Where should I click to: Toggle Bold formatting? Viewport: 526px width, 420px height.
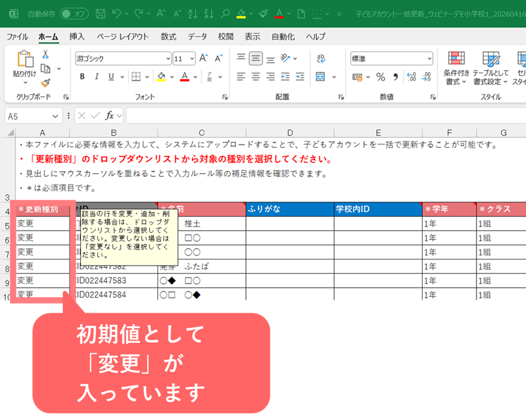82,77
